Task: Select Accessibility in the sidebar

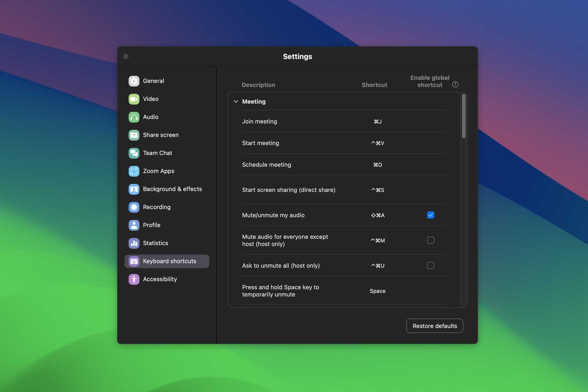Action: click(x=167, y=279)
